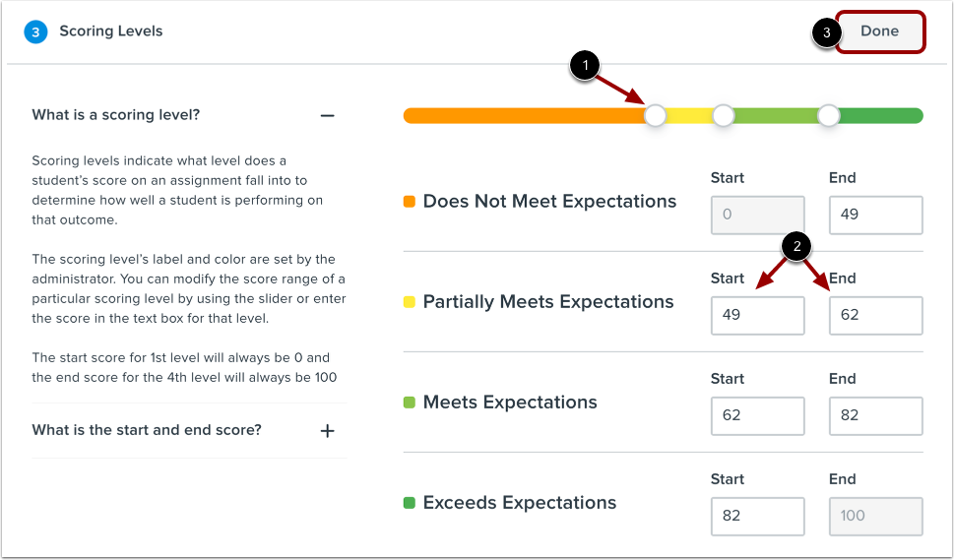This screenshot has height=560, width=954.
Task: Click the light green Meets Expectations color square
Action: [x=410, y=403]
